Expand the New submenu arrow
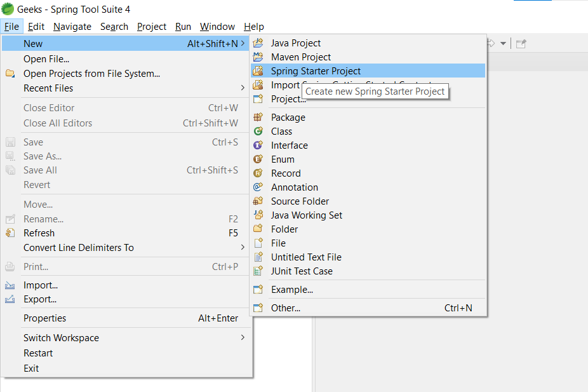The image size is (588, 392). pos(243,43)
